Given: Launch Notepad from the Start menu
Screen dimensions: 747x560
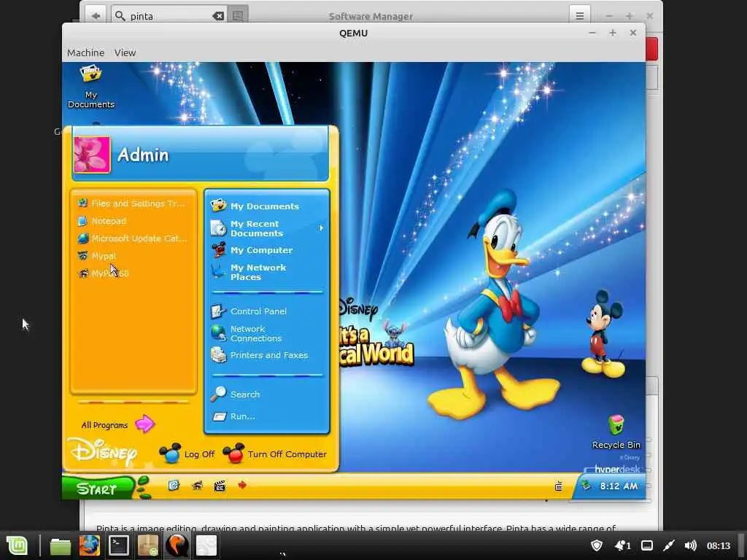Looking at the screenshot, I should coord(102,221).
